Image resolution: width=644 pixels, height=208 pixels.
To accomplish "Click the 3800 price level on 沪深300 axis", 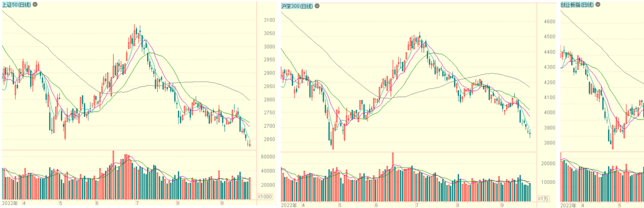I will click(549, 143).
